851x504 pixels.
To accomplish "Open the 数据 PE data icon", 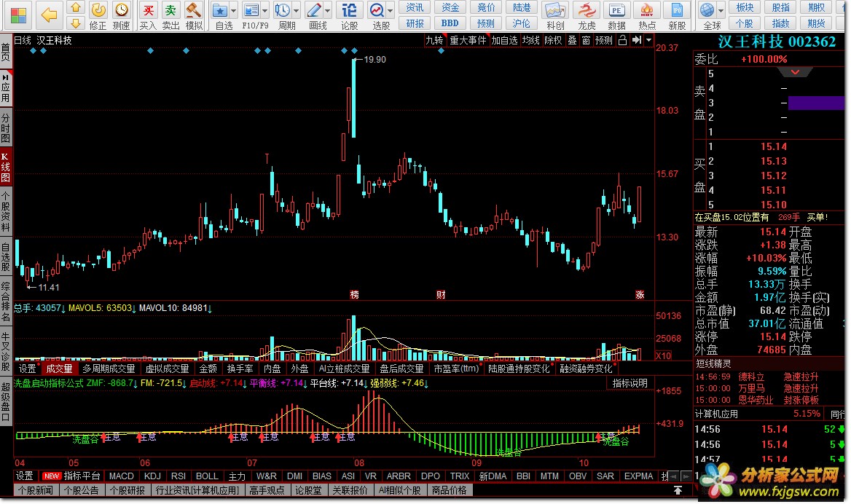I will coord(616,9).
